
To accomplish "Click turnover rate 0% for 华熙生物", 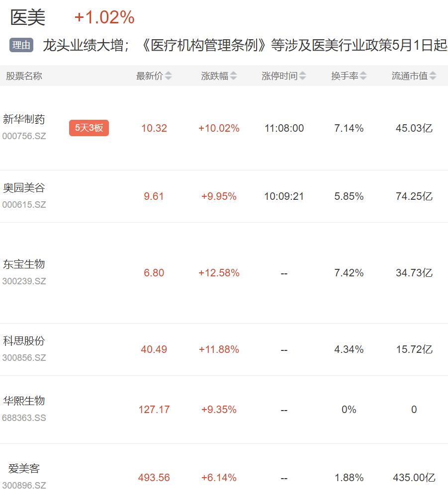I will tap(349, 410).
